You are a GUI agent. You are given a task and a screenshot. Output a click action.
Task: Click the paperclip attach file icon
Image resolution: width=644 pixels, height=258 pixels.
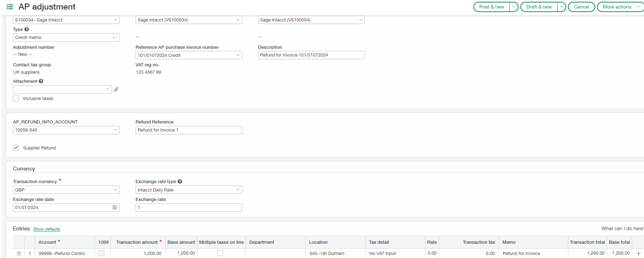pyautogui.click(x=116, y=89)
